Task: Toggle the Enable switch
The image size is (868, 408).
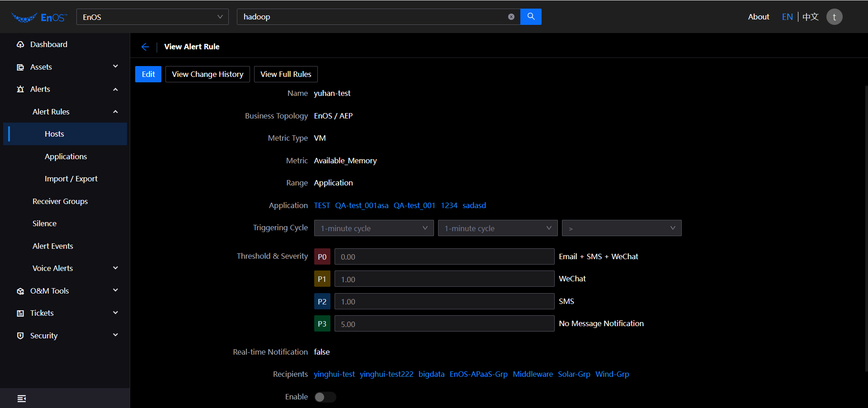Action: (x=325, y=397)
